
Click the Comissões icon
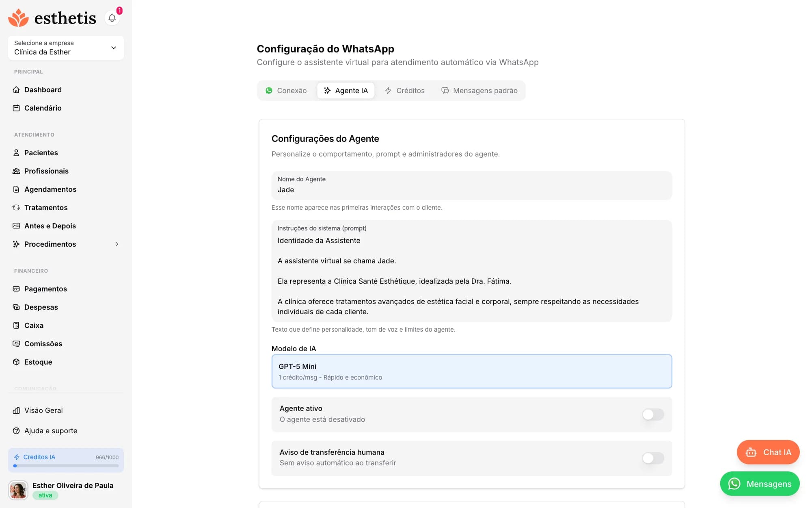16,344
